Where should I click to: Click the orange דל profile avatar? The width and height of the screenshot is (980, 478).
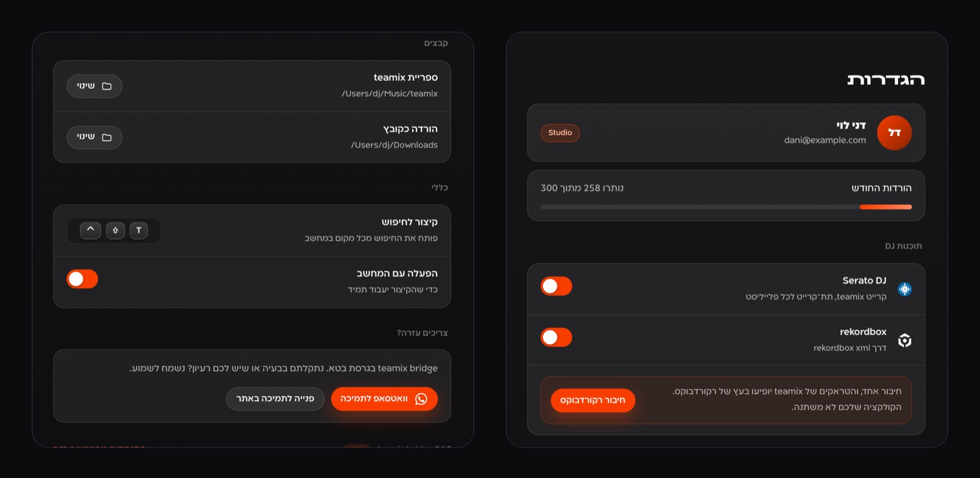(894, 133)
